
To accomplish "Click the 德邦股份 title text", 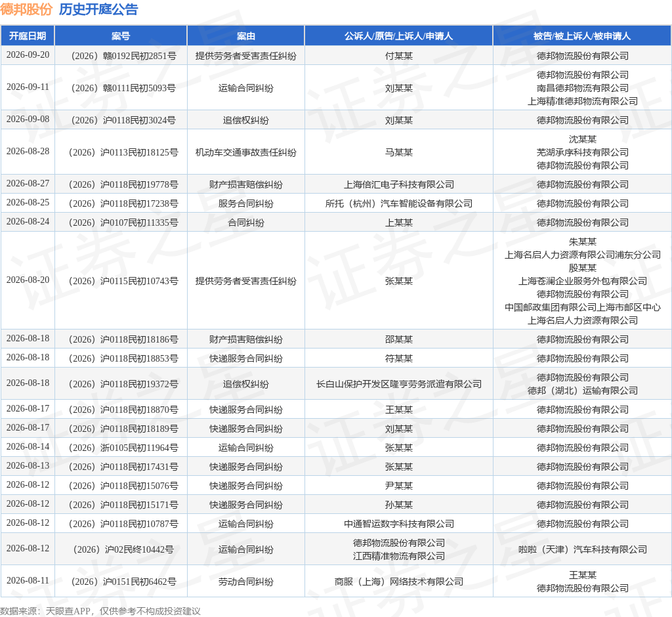I will pyautogui.click(x=26, y=9).
